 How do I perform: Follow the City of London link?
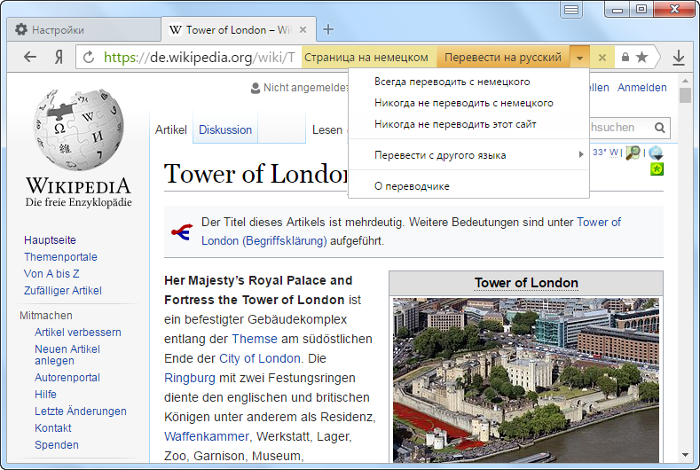(259, 358)
